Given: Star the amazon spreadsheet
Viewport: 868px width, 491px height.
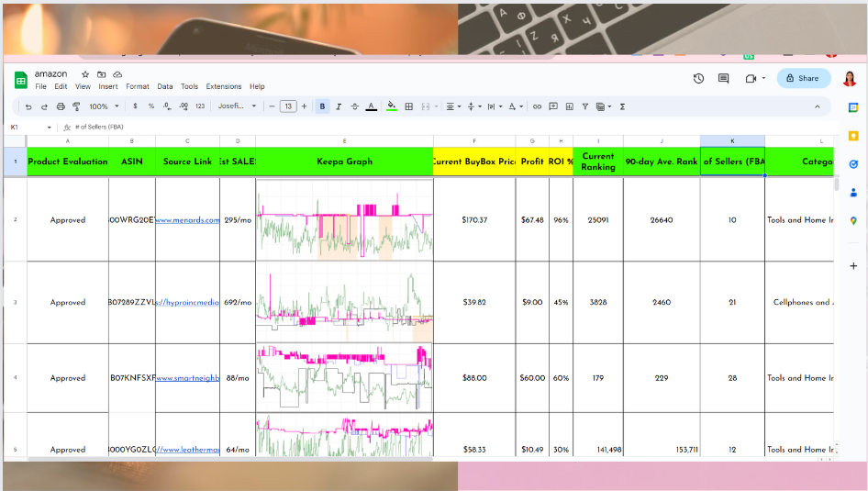Looking at the screenshot, I should click(85, 74).
